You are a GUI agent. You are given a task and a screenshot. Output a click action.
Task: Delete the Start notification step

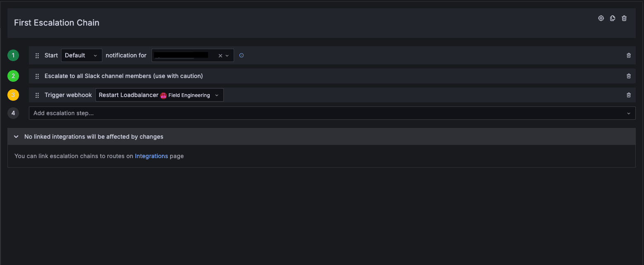click(x=629, y=55)
